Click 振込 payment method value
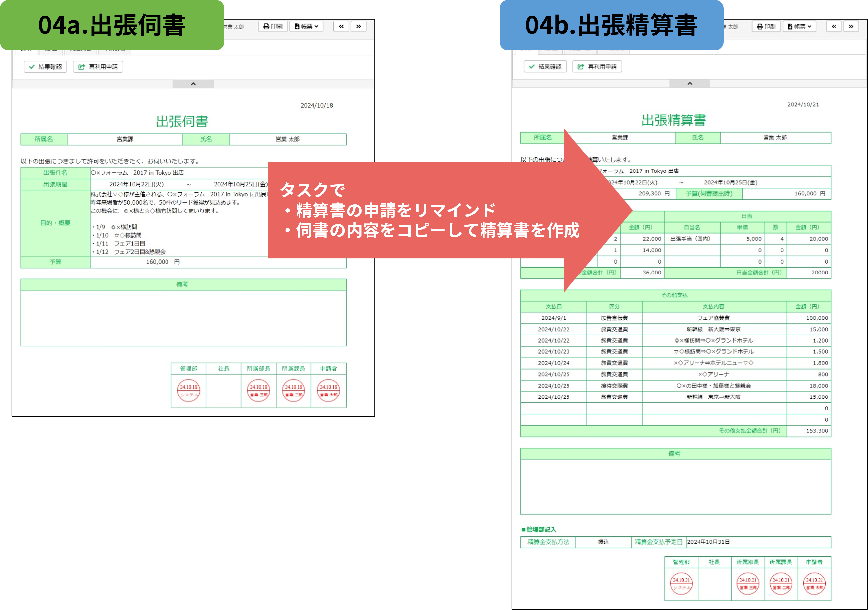 point(603,542)
